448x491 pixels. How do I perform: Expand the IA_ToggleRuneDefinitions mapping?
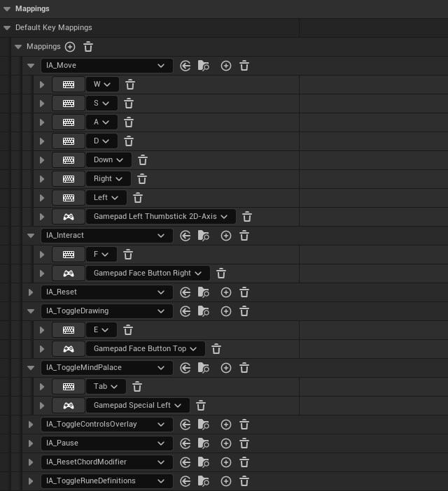pyautogui.click(x=31, y=481)
